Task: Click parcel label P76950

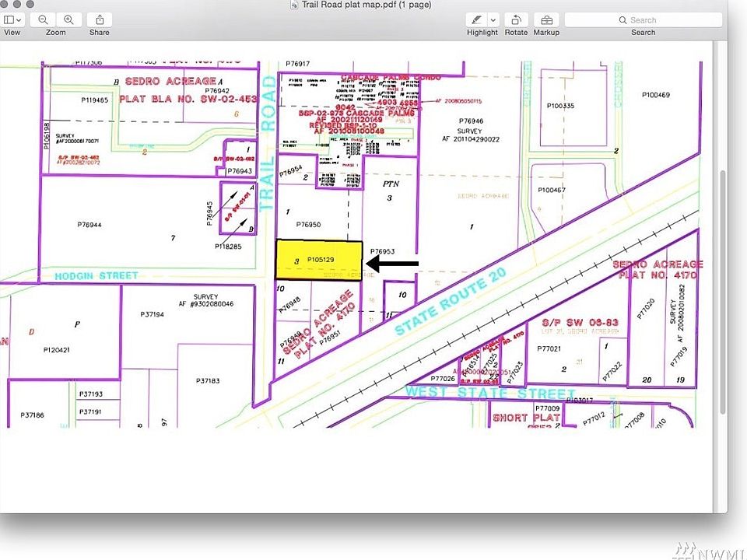Action: (x=308, y=224)
